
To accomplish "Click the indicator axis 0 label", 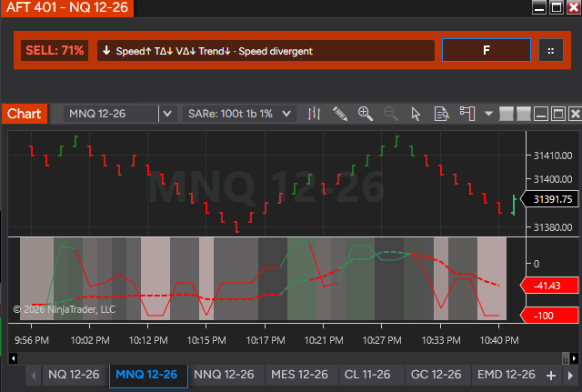I will point(537,264).
